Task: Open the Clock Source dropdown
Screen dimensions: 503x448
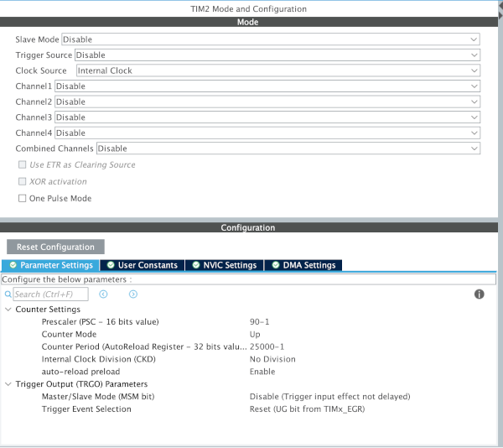Action: (x=277, y=71)
